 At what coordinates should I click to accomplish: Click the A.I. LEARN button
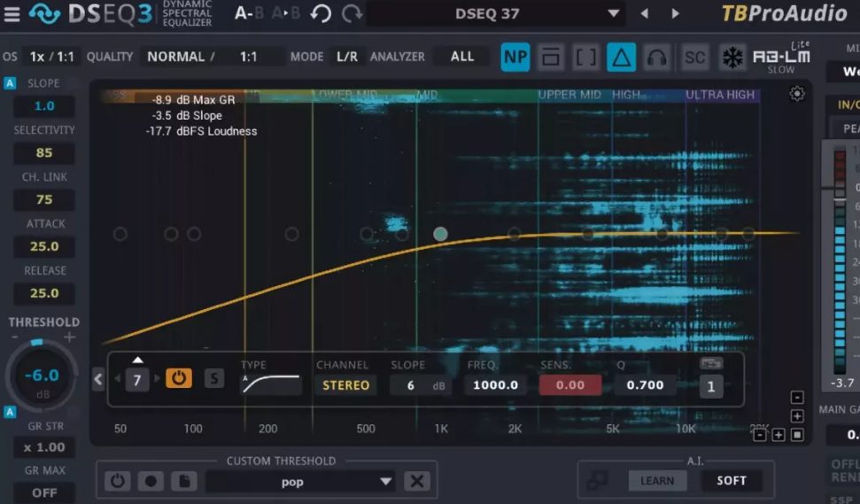[657, 480]
